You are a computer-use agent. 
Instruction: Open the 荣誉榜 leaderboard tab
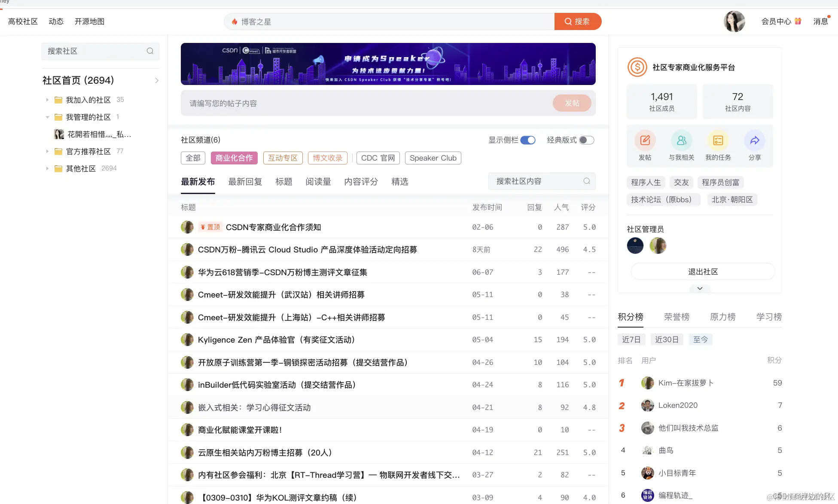click(x=676, y=316)
